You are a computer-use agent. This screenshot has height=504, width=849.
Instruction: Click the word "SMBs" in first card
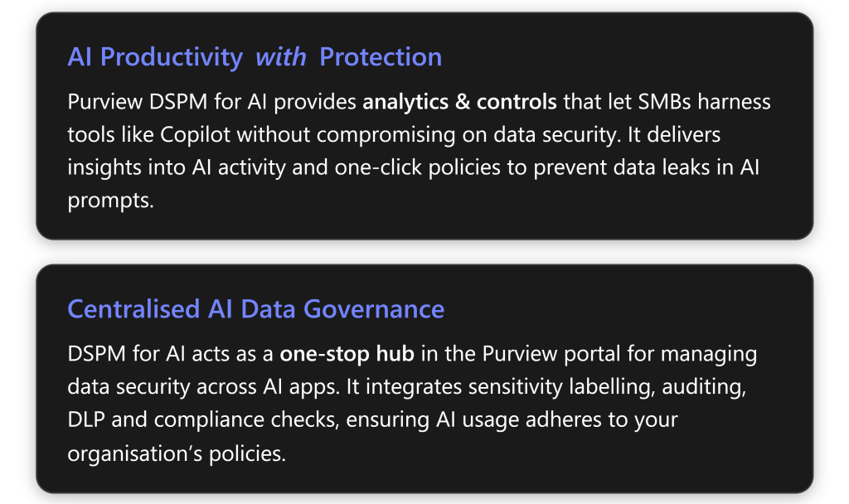[646, 103]
